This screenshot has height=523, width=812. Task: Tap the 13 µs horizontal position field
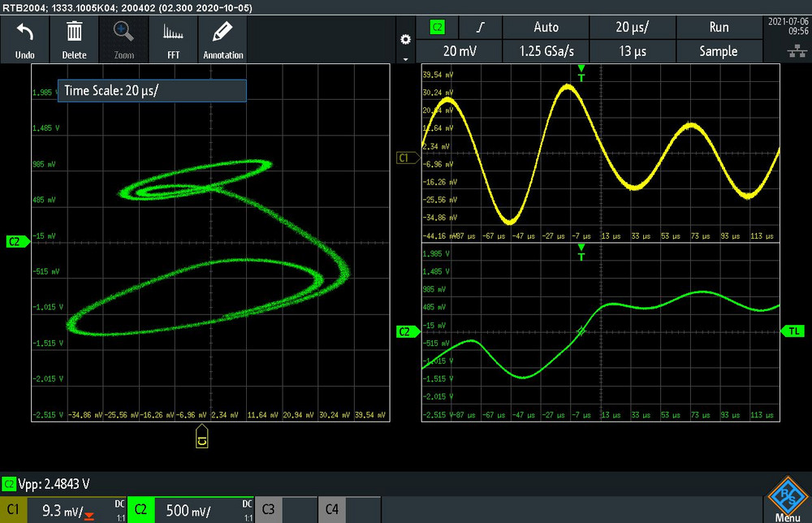pos(633,51)
